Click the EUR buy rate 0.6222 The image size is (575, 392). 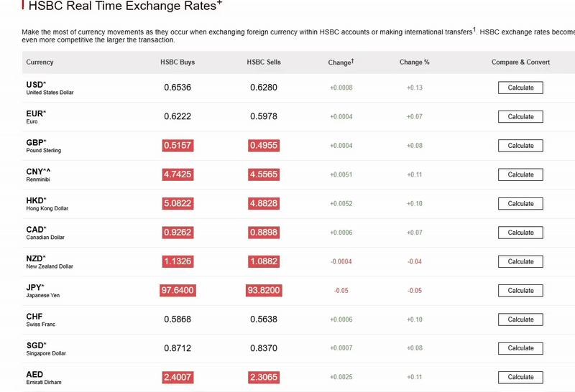click(178, 116)
